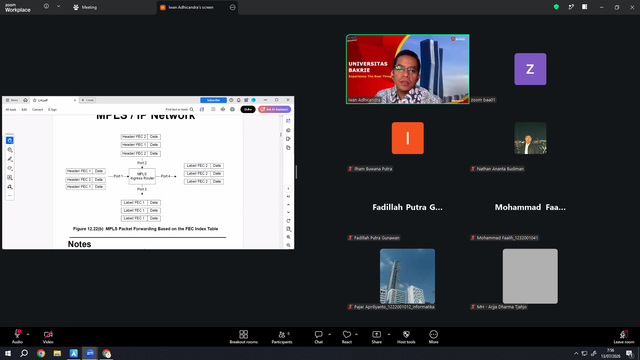Open Windows taskbar search

click(24, 353)
